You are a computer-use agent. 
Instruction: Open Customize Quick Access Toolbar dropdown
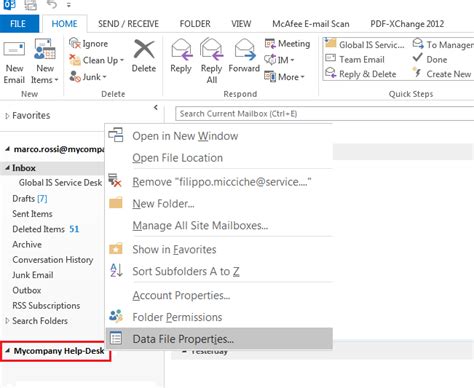tap(68, 5)
